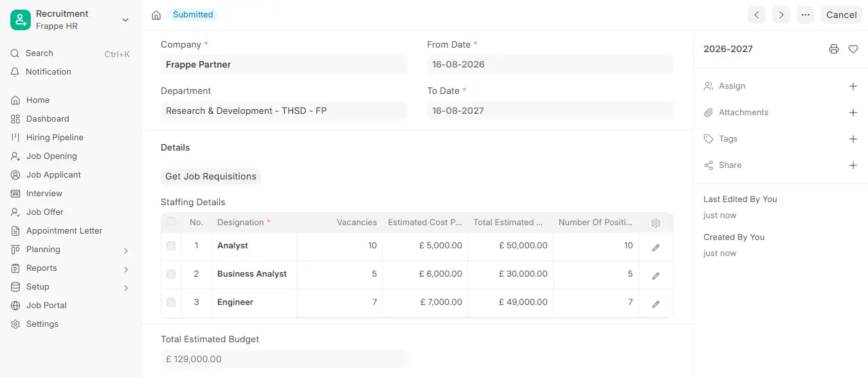
Task: Click the Setup sidebar icon
Action: pos(15,287)
